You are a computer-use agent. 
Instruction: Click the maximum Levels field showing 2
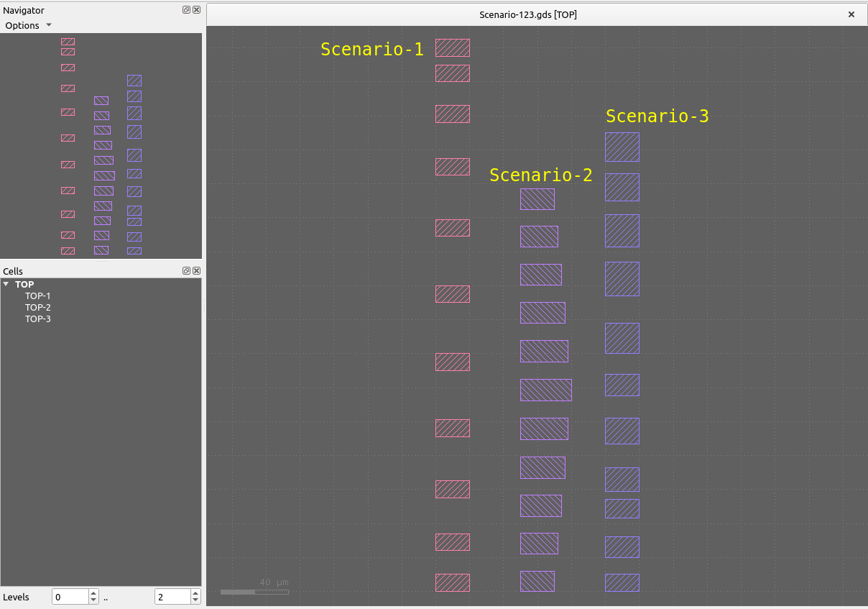click(172, 597)
